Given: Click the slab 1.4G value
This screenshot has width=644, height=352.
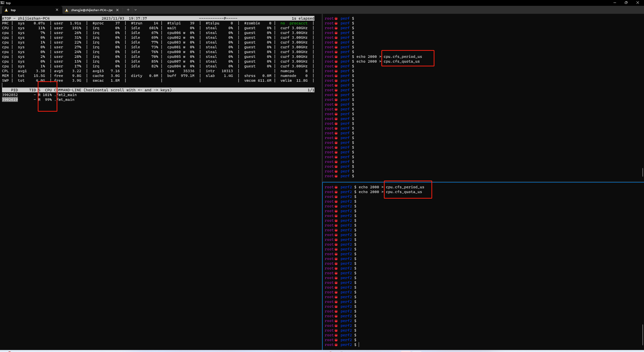Looking at the screenshot, I should pyautogui.click(x=219, y=76).
